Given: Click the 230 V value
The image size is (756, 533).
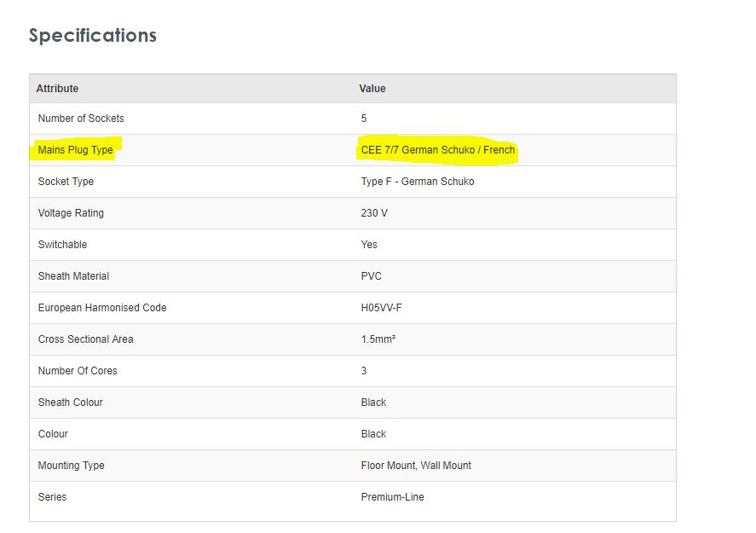Looking at the screenshot, I should pos(374,213).
